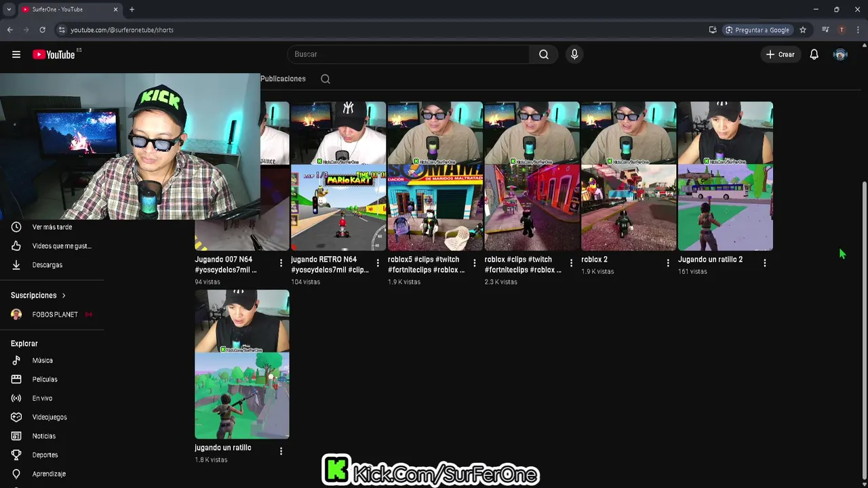868x488 pixels.
Task: Click the thumbs-up liked videos icon
Action: click(16, 246)
